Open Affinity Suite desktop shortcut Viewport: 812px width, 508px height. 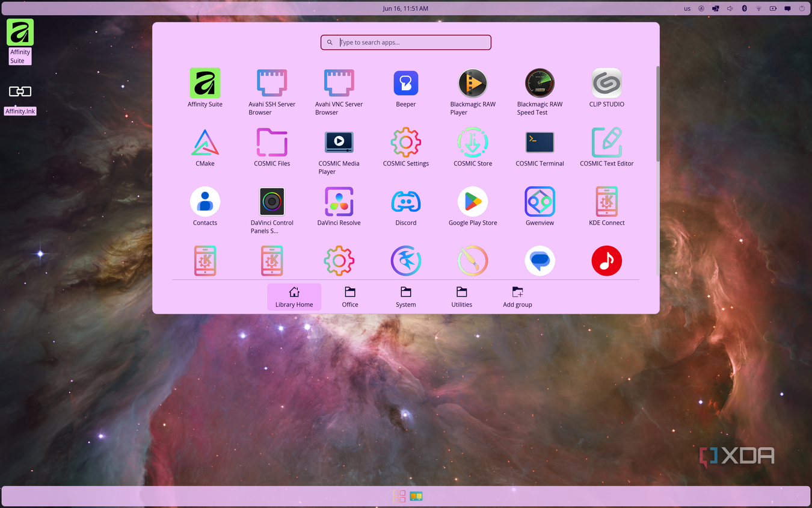click(20, 42)
